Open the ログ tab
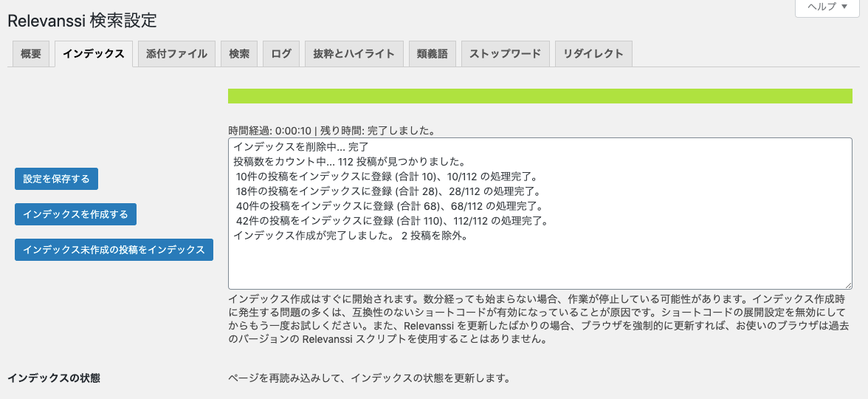This screenshot has height=399, width=868. click(x=281, y=54)
